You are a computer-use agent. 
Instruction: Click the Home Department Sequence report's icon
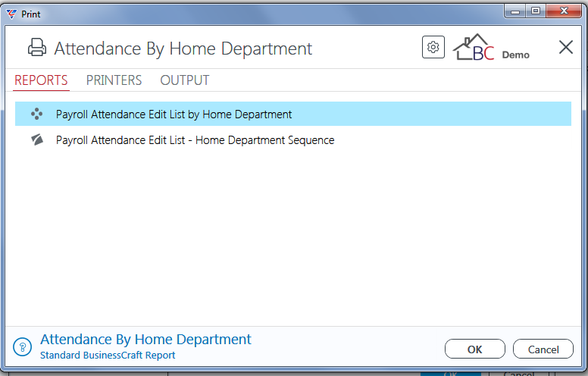[x=36, y=139]
